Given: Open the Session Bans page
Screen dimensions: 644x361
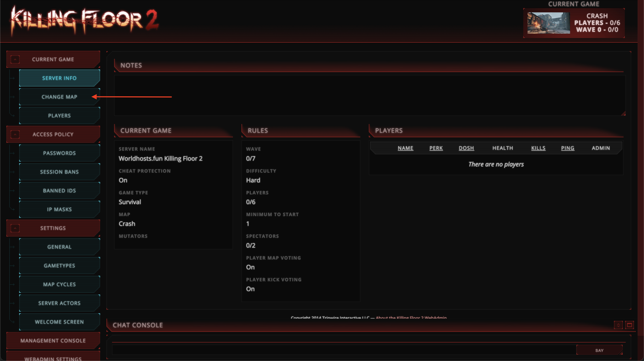Looking at the screenshot, I should [x=59, y=172].
